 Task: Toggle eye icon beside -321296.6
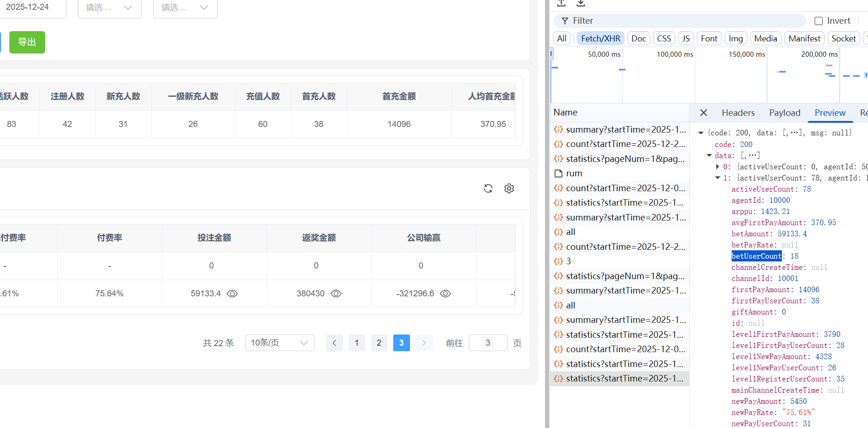pos(445,294)
